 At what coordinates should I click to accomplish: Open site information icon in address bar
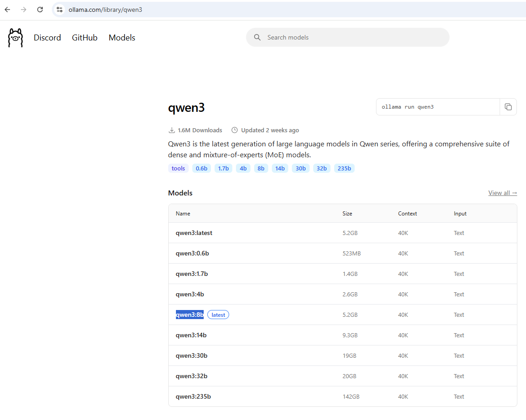point(60,10)
